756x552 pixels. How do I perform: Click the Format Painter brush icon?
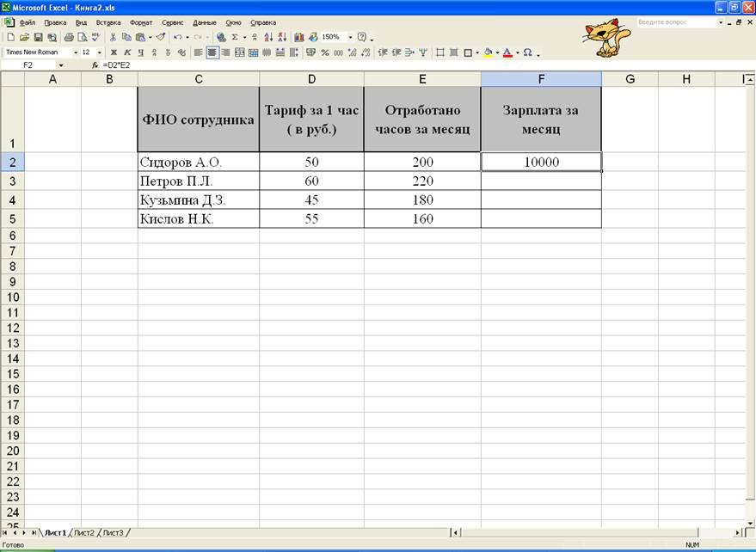tap(161, 38)
